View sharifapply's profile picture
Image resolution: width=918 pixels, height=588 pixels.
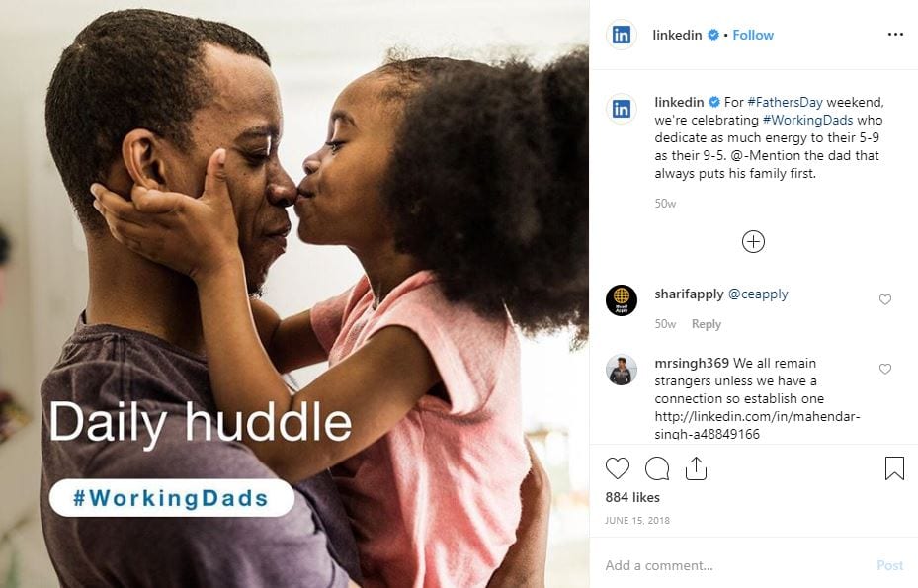coord(622,300)
